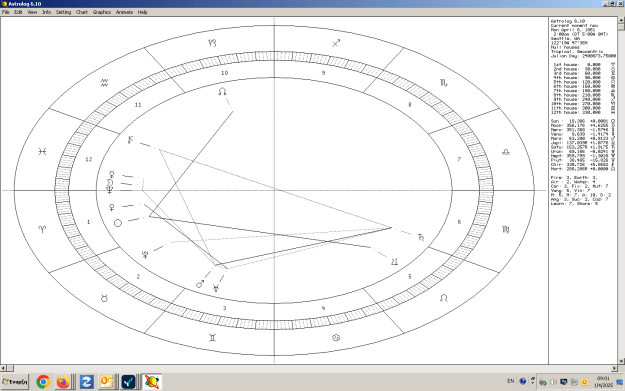Click the vertical scrollbar down arrow

[x=621, y=361]
